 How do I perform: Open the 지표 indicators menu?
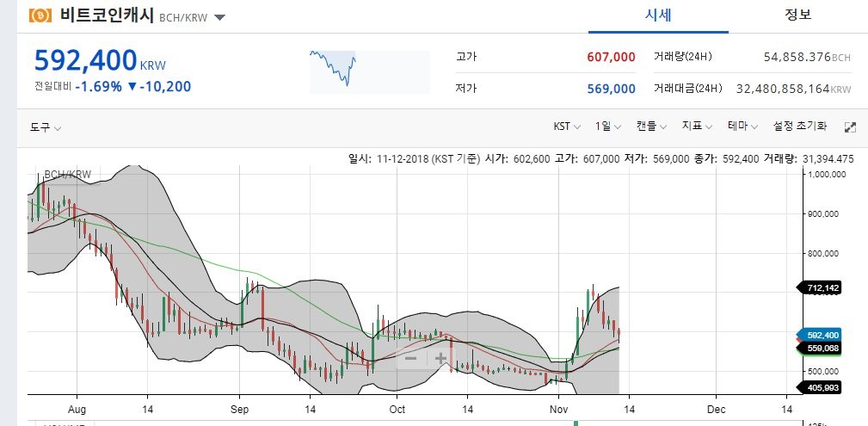tap(697, 127)
